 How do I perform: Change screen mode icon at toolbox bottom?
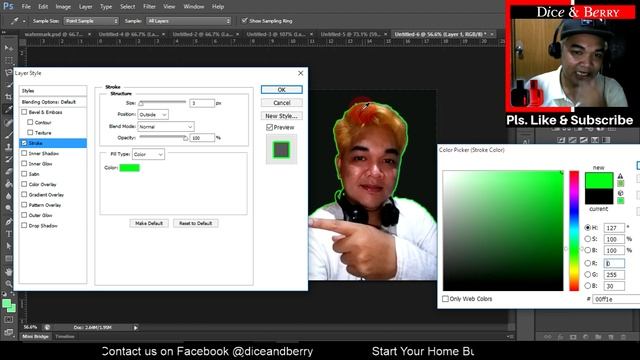[8, 332]
